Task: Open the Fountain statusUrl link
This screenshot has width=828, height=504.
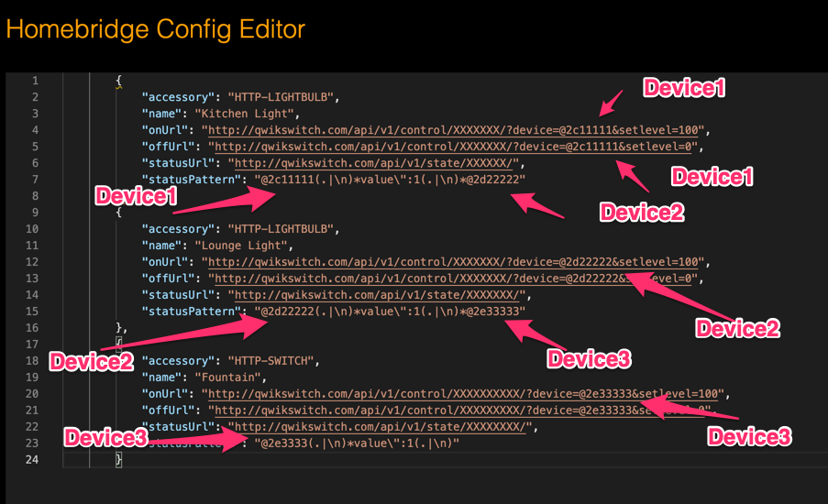Action: tap(380, 427)
